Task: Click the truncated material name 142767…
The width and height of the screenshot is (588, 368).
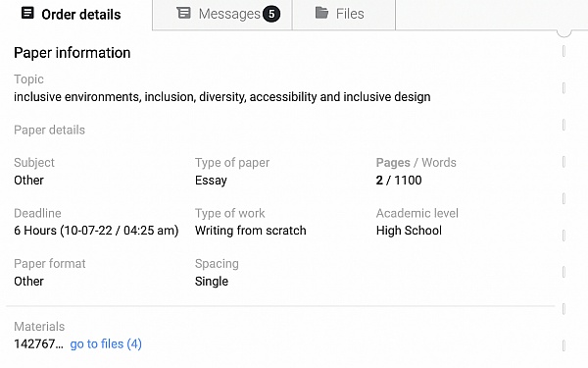Action: pos(38,344)
